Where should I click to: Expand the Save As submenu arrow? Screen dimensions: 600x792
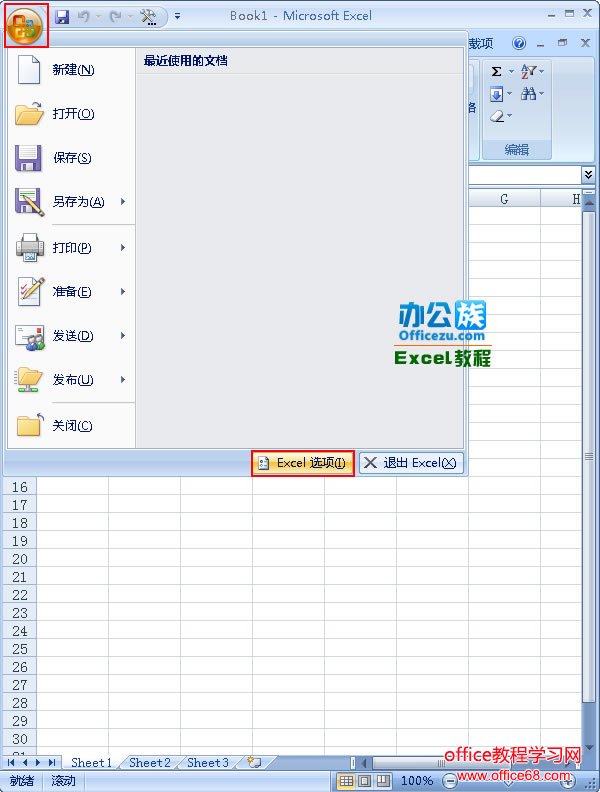[x=123, y=202]
